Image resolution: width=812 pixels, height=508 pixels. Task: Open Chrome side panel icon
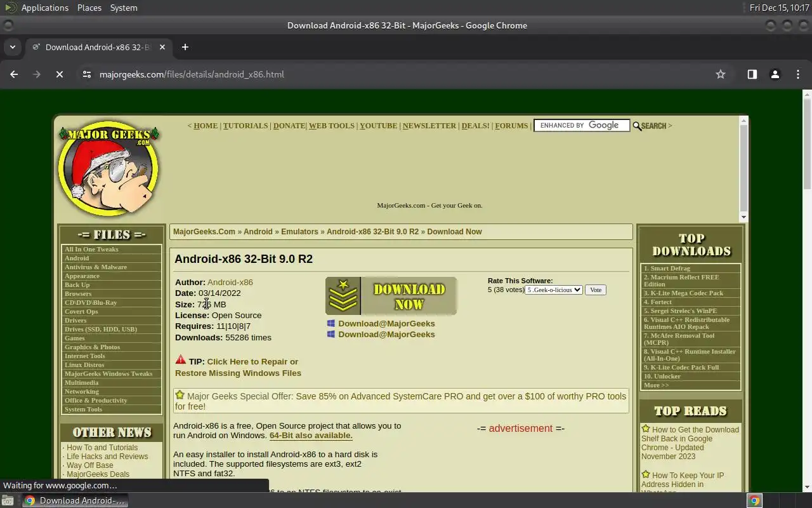coord(752,74)
